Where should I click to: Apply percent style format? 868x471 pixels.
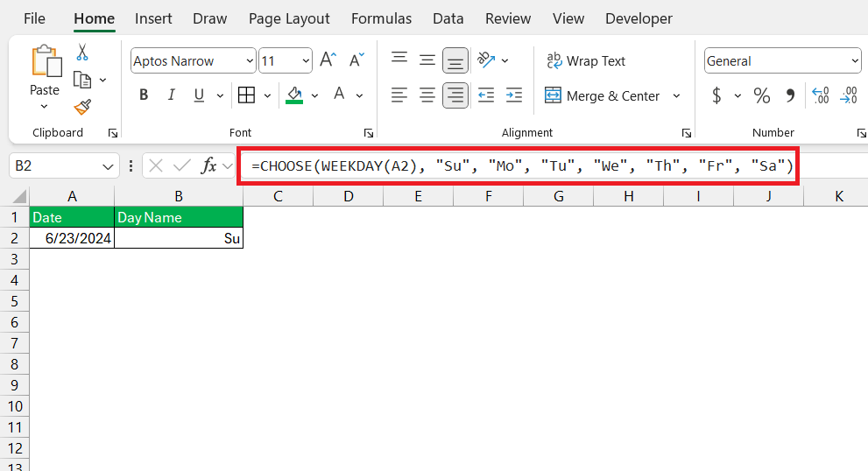762,95
